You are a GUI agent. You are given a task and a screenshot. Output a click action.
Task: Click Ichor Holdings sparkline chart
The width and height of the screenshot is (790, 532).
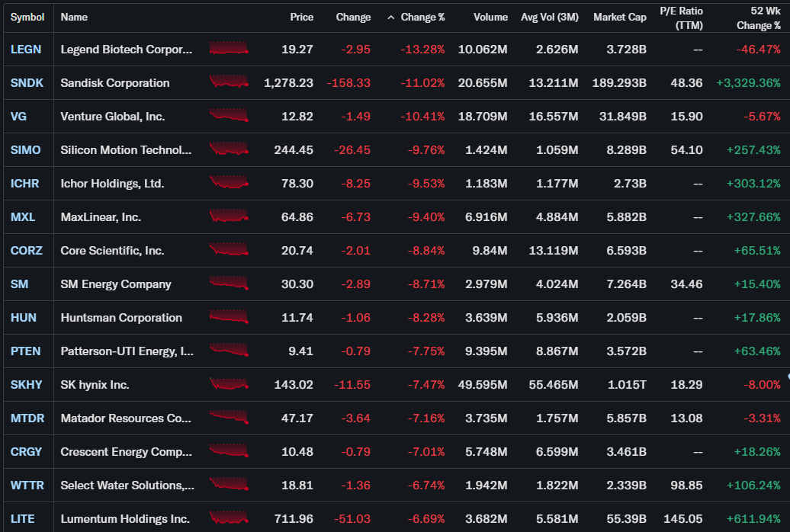(x=229, y=182)
